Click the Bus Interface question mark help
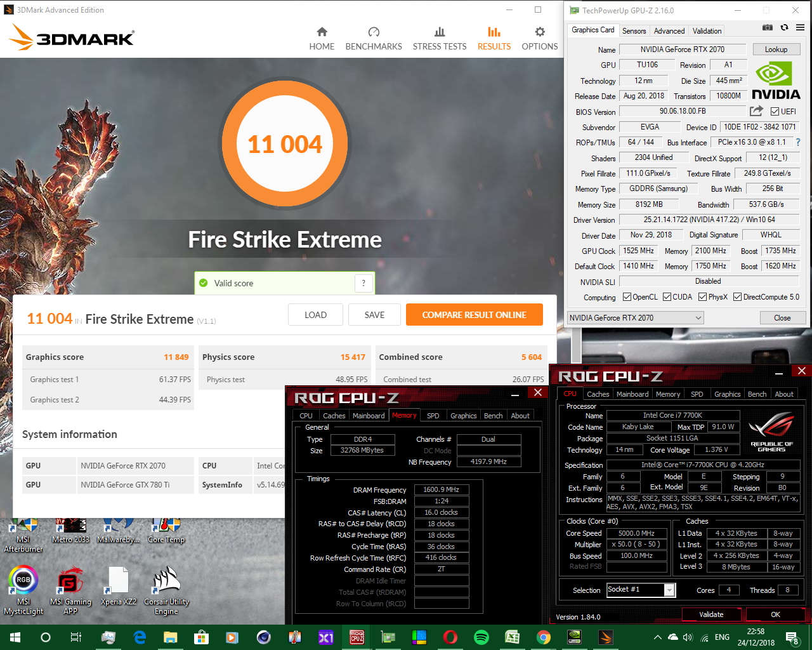 click(x=798, y=142)
